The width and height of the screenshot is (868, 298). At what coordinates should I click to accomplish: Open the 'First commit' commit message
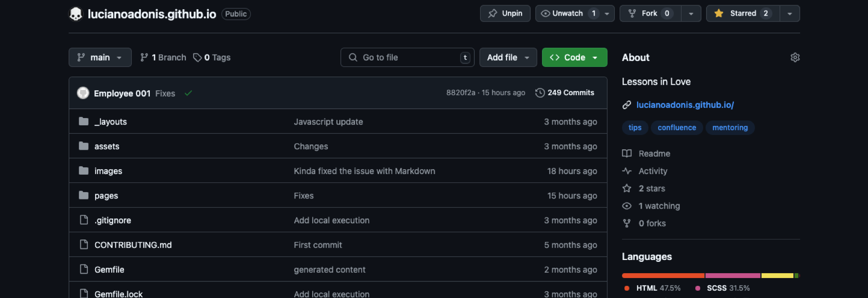(318, 245)
